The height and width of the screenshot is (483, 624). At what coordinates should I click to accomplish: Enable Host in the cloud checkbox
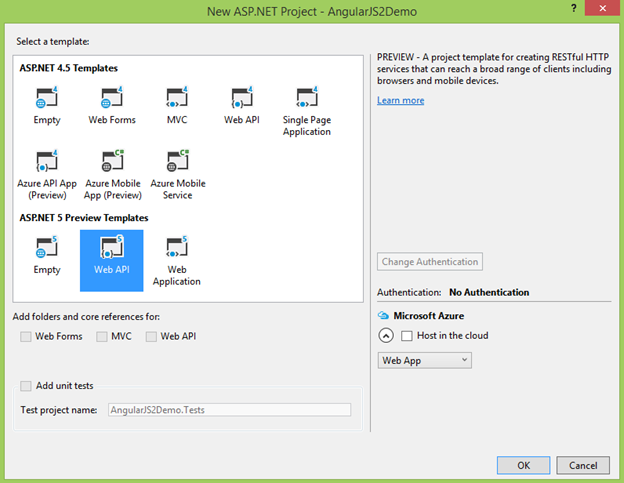(x=407, y=336)
